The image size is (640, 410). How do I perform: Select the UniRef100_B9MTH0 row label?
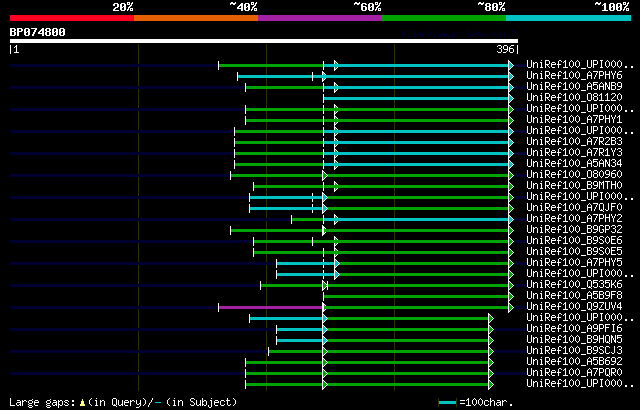pos(574,186)
